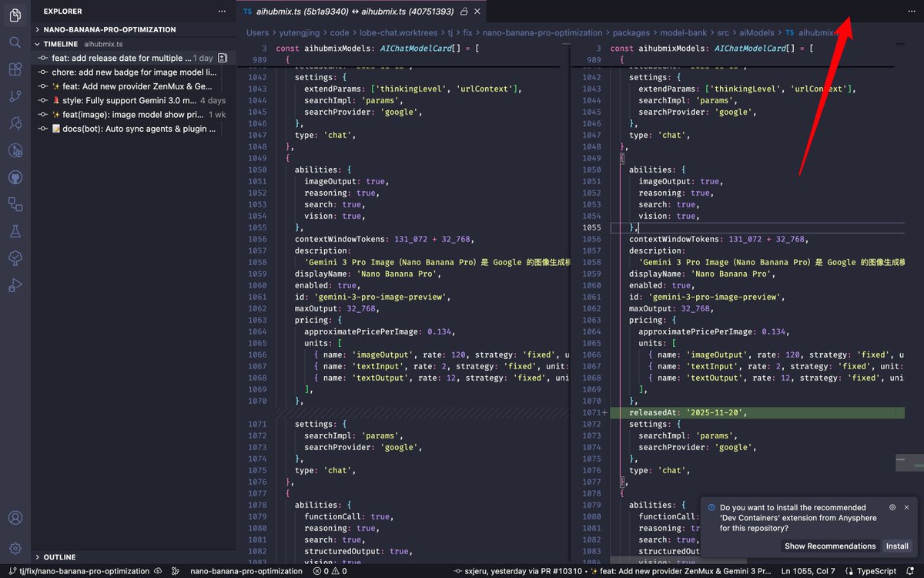Close the aihubmix.ts diff tab
924x578 pixels.
pyautogui.click(x=478, y=12)
